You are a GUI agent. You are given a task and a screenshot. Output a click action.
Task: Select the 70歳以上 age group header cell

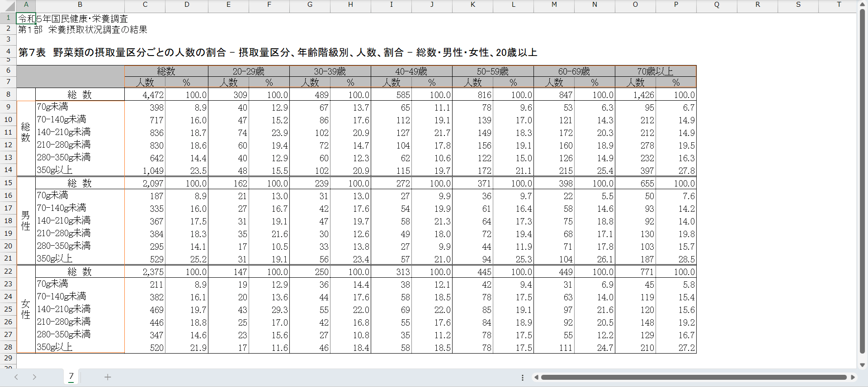[x=655, y=71]
